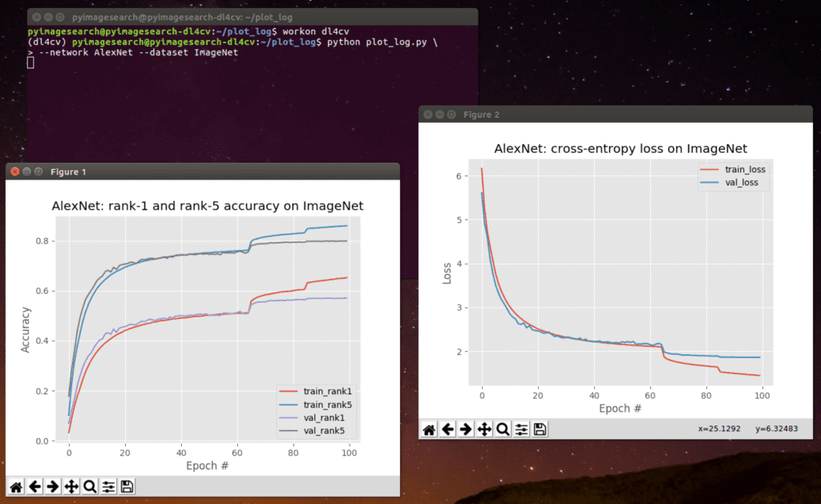
Task: Save the accuracy plot in Figure 1
Action: (126, 486)
